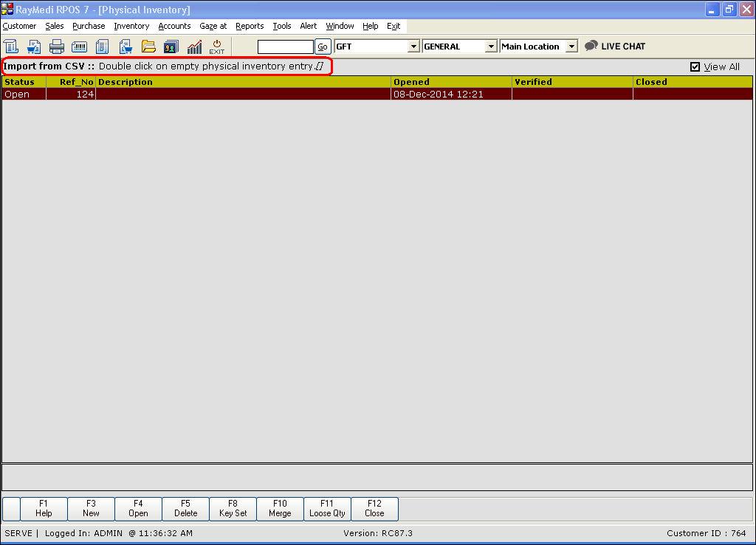Open the Inventory menu
This screenshot has height=545, width=756.
[131, 26]
